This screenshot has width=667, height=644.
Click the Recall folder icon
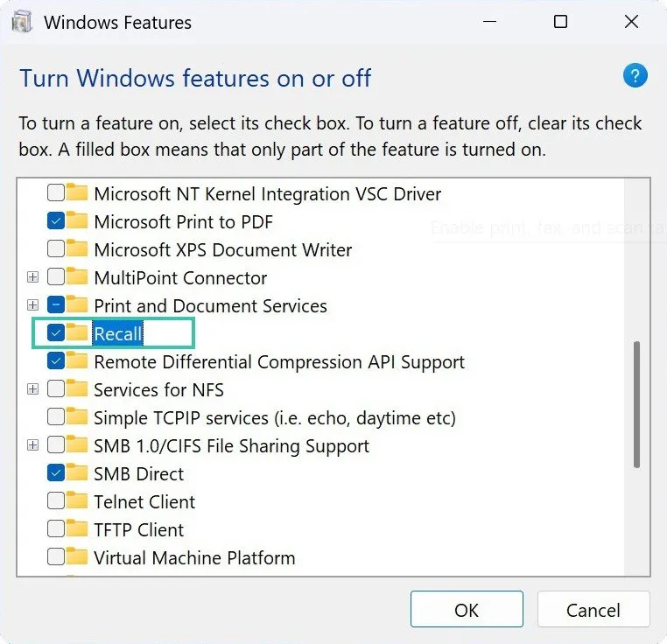78,333
